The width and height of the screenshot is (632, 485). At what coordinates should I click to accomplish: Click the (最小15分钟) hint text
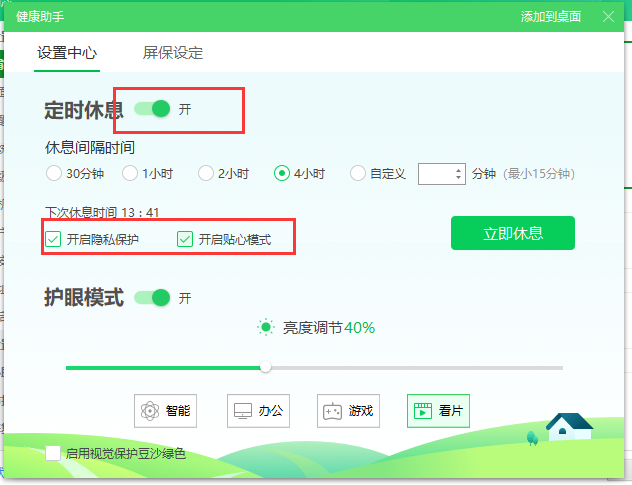538,174
